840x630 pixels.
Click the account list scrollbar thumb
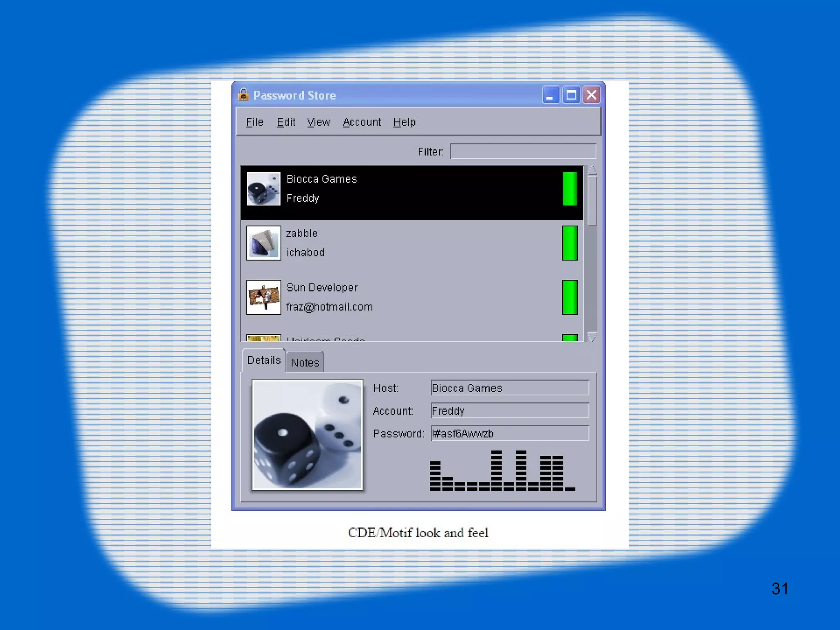[592, 201]
